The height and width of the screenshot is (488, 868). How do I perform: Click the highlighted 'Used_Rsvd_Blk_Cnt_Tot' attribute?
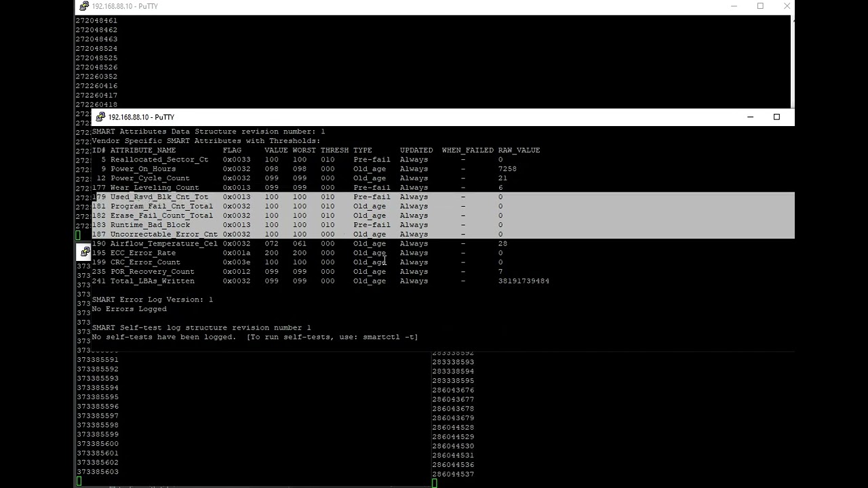(x=159, y=197)
